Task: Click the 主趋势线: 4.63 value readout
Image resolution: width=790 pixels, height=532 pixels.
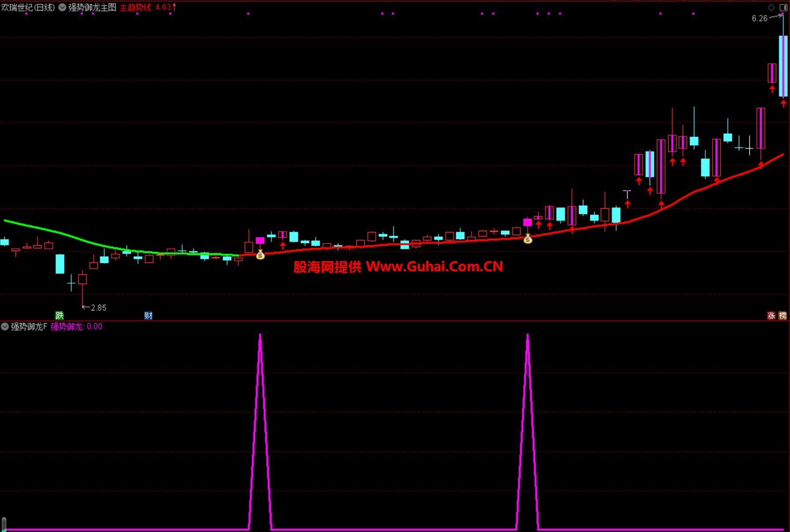Action: tap(148, 7)
